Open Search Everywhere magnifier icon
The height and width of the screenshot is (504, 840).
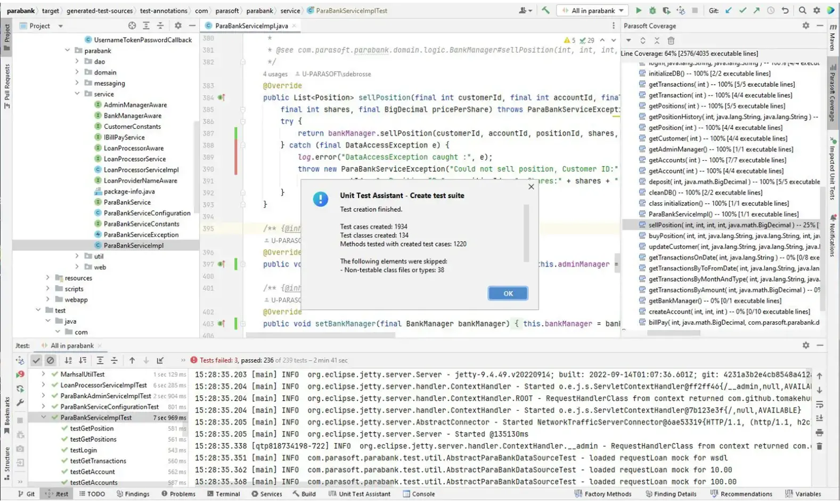tap(802, 11)
